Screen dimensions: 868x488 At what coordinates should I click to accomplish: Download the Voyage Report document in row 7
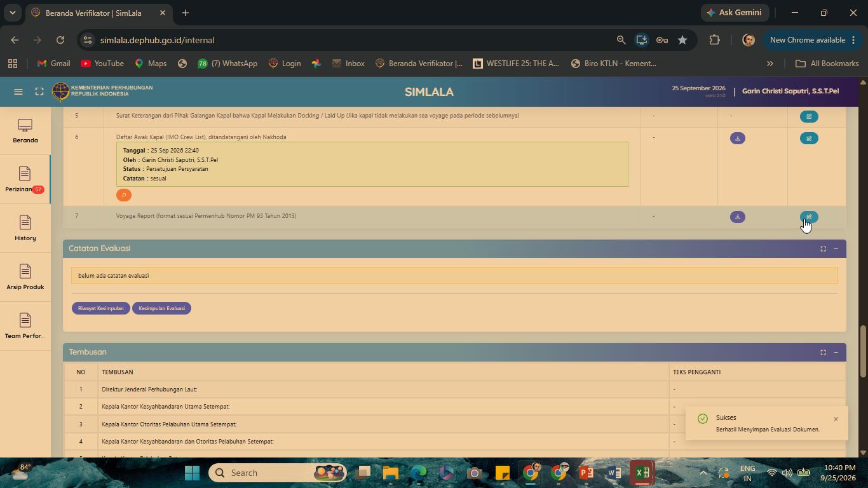(x=738, y=217)
